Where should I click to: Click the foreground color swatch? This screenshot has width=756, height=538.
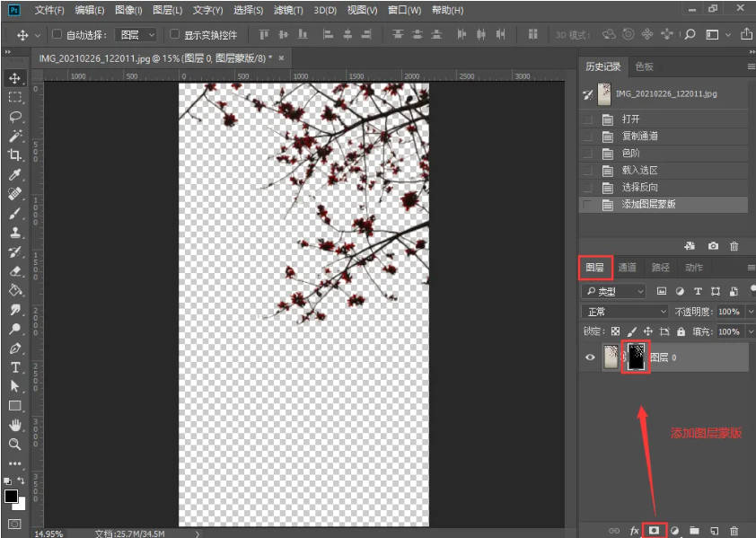[x=11, y=496]
